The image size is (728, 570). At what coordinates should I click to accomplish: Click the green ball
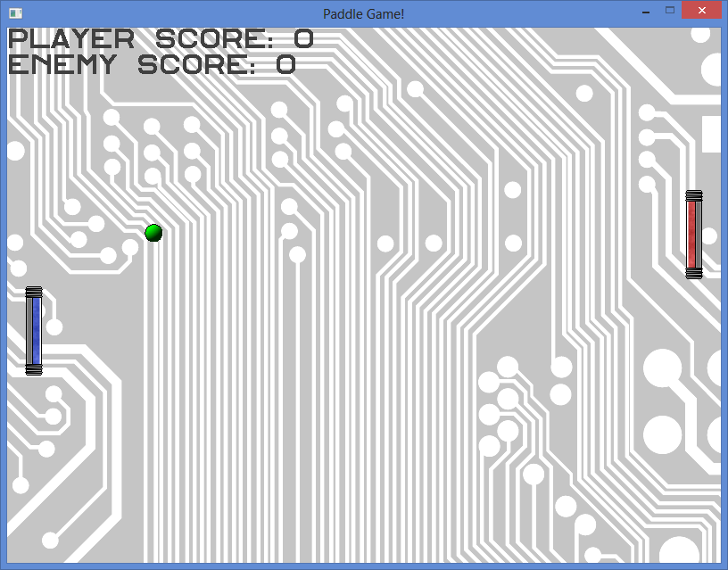pyautogui.click(x=153, y=233)
